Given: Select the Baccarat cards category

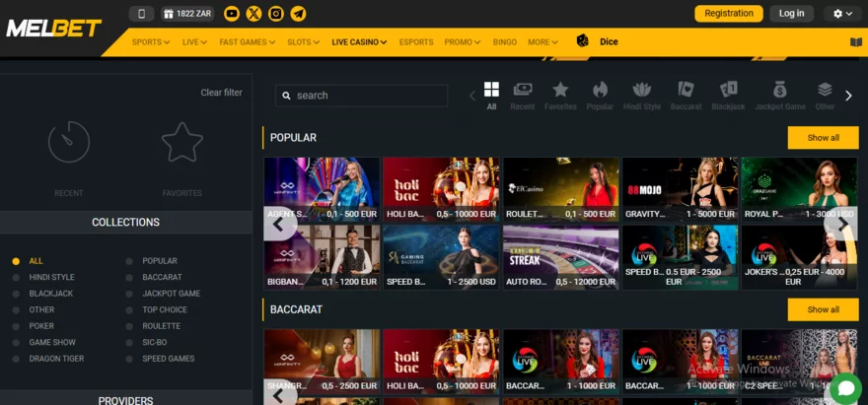Looking at the screenshot, I should click(x=686, y=96).
